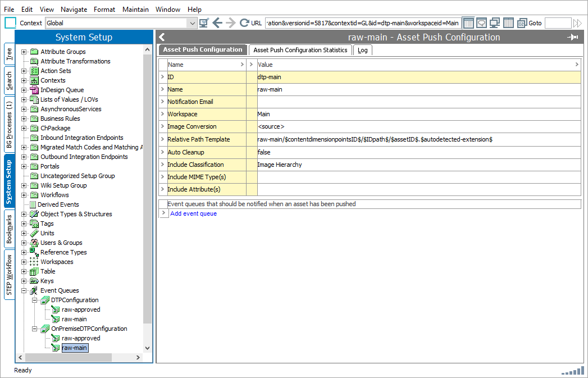
Task: Click the Action Sets checklist icon
Action: tap(34, 71)
